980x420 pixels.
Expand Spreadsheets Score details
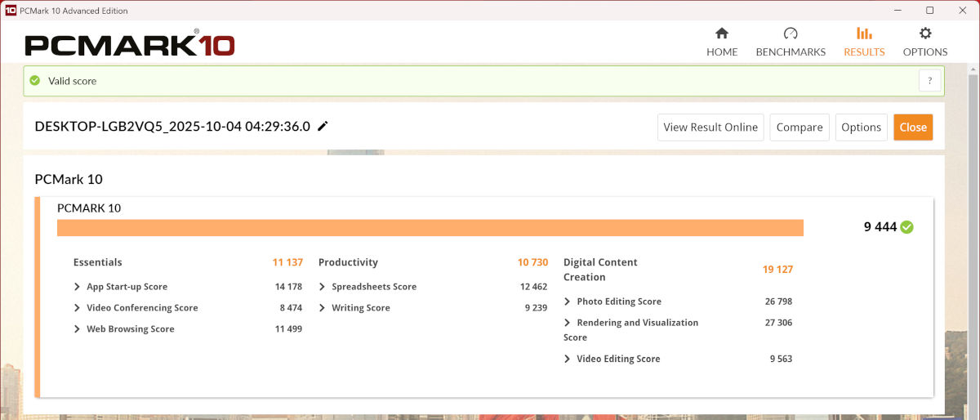[323, 287]
